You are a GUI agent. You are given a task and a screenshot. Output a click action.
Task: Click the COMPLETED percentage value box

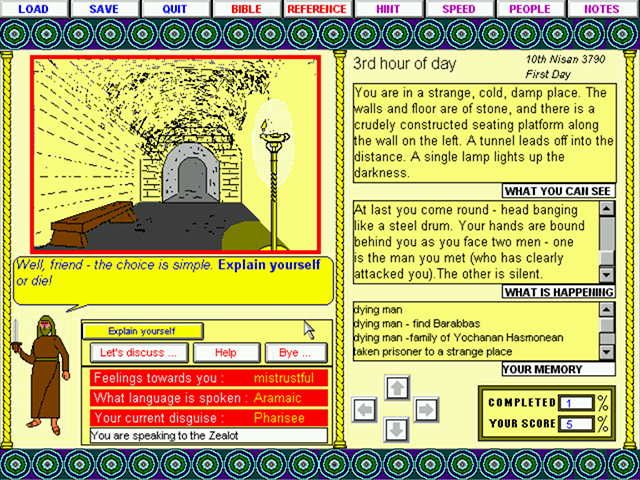coord(576,403)
